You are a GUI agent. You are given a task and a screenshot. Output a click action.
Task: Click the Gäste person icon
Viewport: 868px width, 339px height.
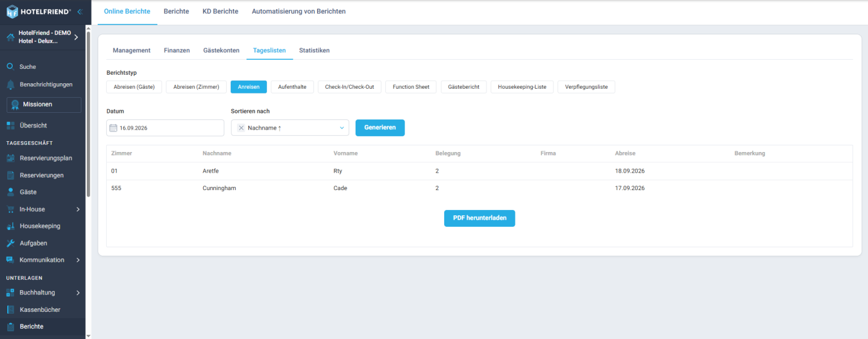pos(10,192)
